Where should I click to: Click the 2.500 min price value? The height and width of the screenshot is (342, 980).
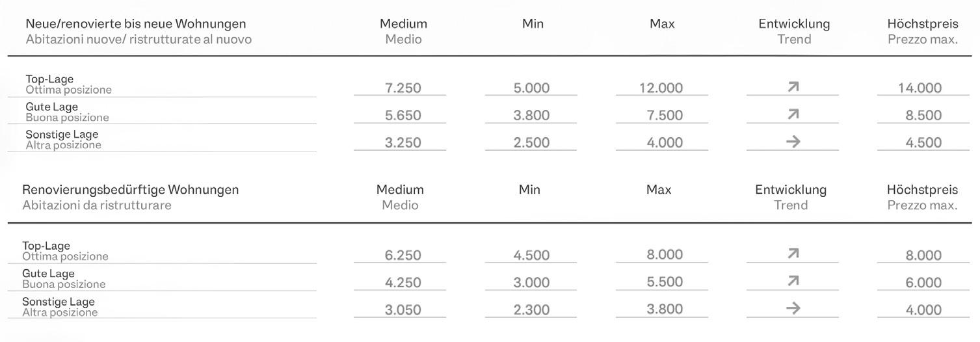tap(531, 142)
